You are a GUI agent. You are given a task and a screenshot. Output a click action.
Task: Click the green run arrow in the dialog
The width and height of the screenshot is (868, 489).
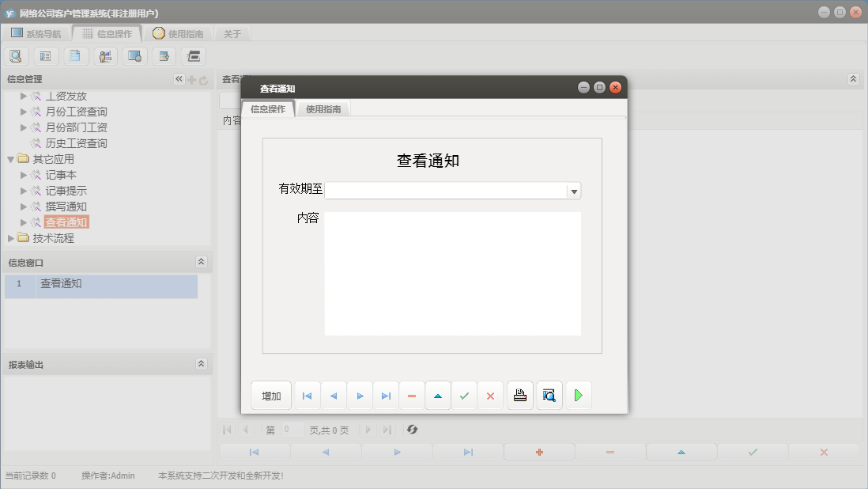578,395
